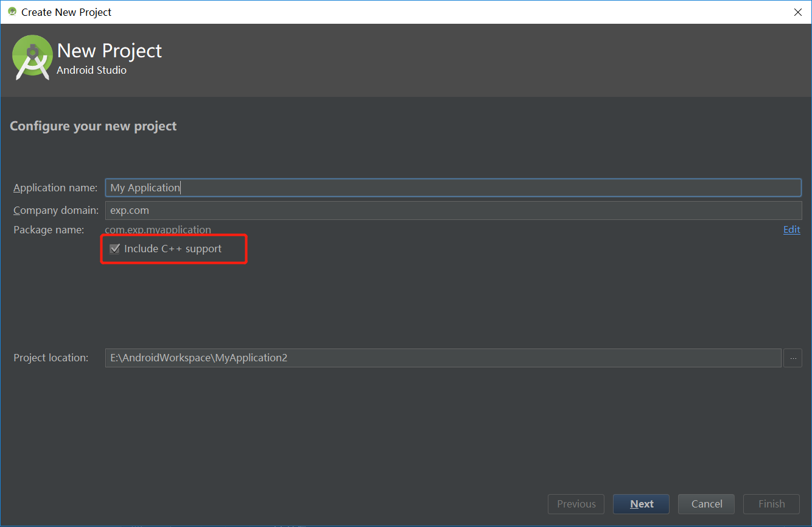Image resolution: width=812 pixels, height=527 pixels.
Task: Click the Previous button
Action: coord(576,504)
